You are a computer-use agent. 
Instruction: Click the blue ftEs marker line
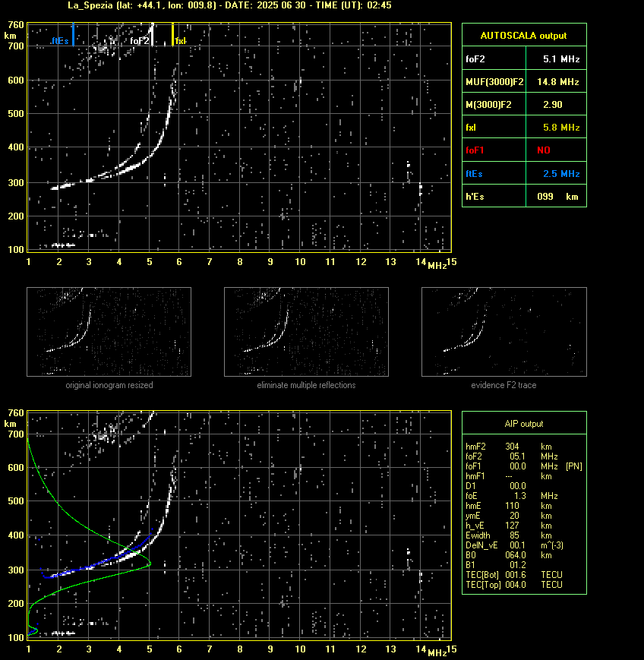coord(73,34)
